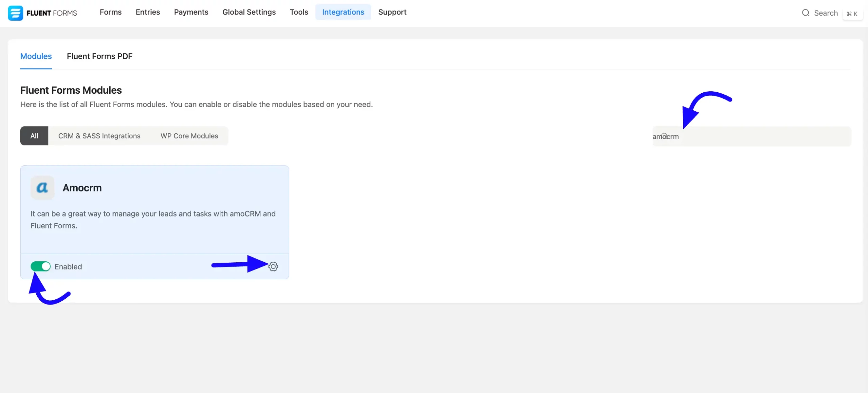Viewport: 868px width, 393px height.
Task: Click the Amocrm module title
Action: tap(82, 188)
